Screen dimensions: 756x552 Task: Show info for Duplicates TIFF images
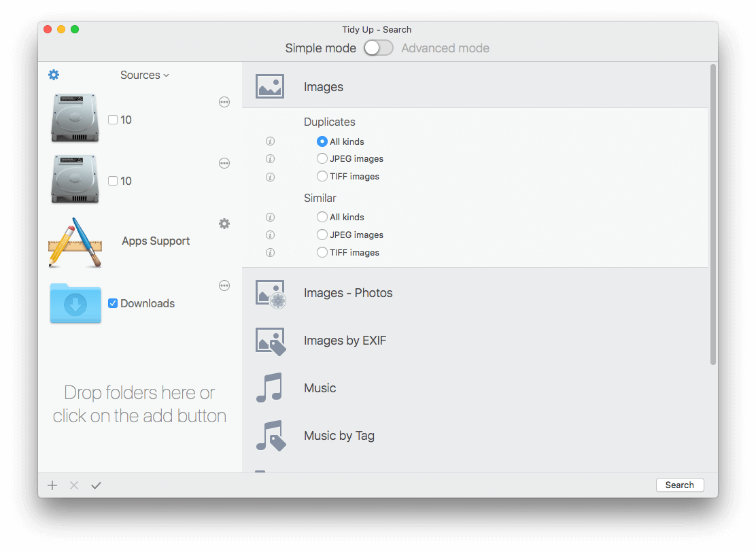270,177
